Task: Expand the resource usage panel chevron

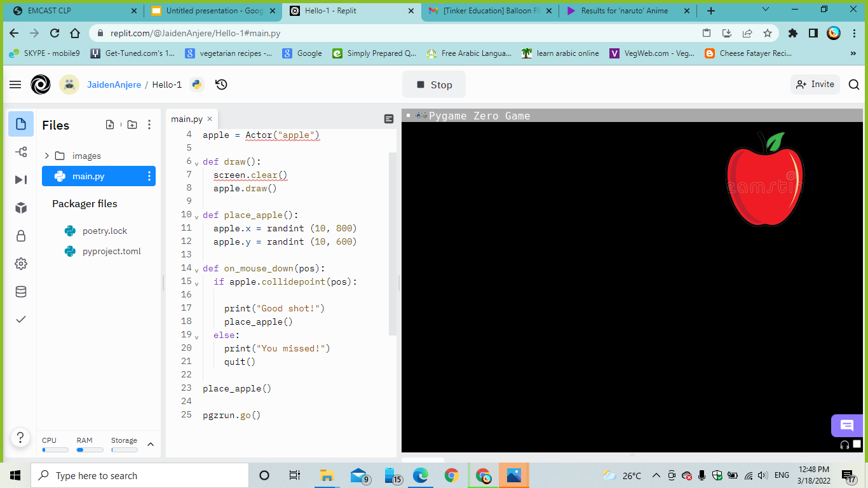Action: click(x=151, y=444)
